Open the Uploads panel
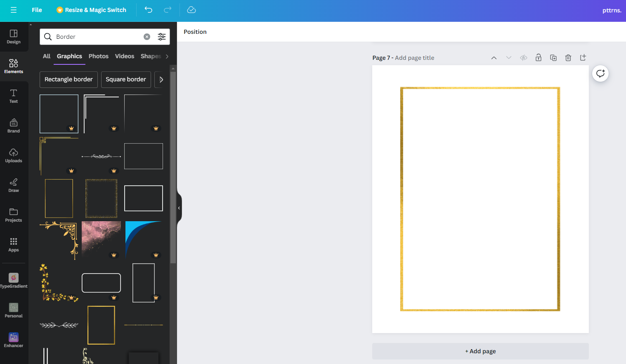 click(14, 155)
